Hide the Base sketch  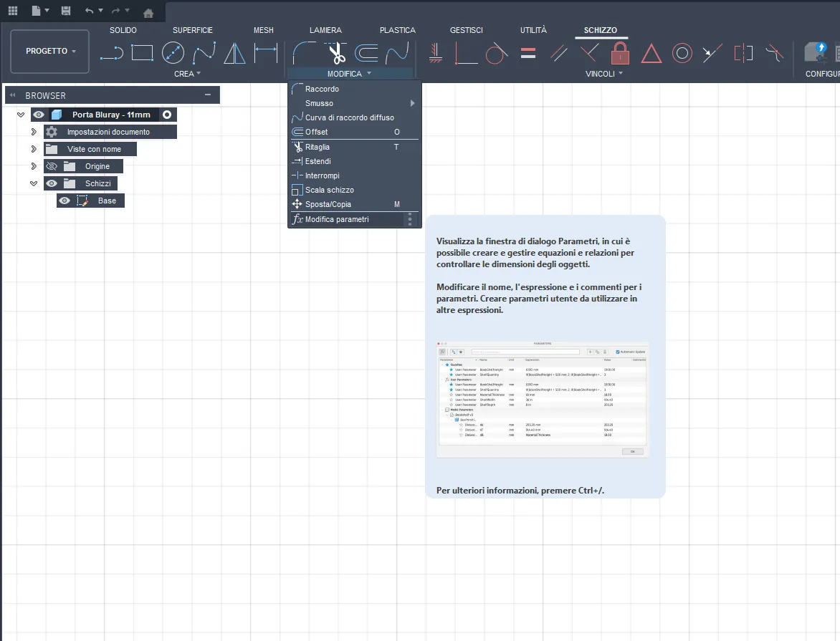pos(65,201)
